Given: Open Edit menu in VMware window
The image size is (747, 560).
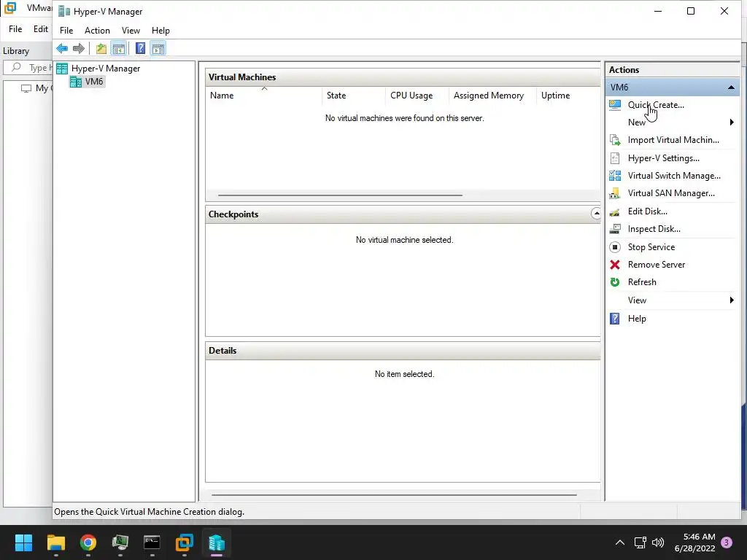Looking at the screenshot, I should (41, 29).
